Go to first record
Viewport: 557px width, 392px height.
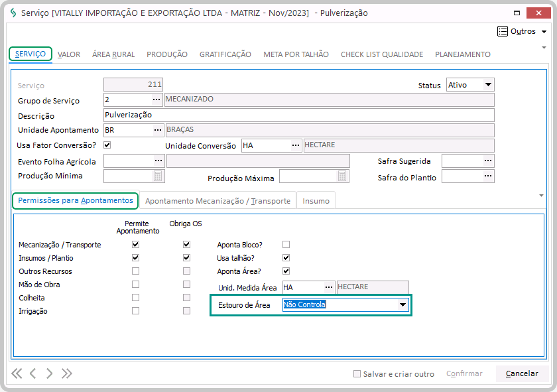click(x=17, y=373)
